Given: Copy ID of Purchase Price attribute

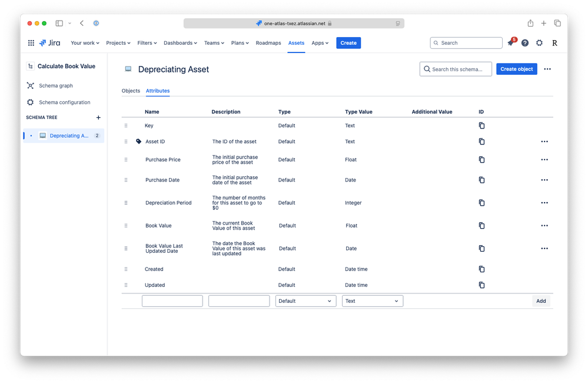Looking at the screenshot, I should (x=482, y=160).
